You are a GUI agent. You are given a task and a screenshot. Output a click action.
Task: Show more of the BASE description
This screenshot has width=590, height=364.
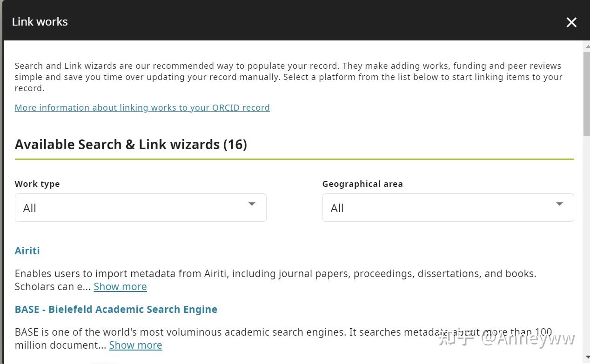point(135,345)
